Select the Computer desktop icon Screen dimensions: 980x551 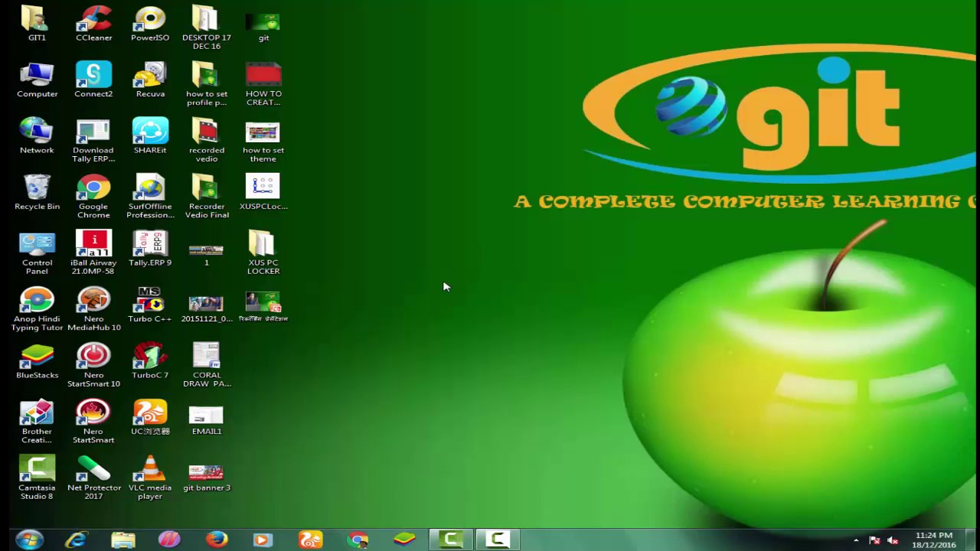tap(37, 80)
